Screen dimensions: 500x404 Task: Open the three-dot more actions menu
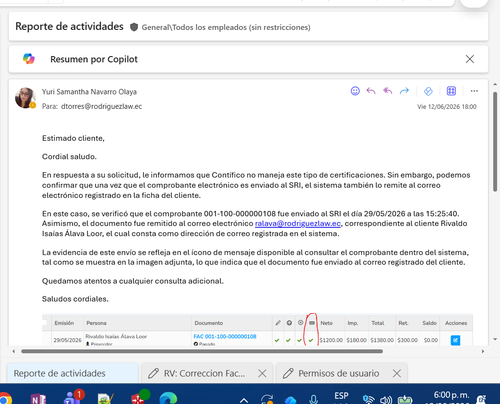(x=474, y=91)
